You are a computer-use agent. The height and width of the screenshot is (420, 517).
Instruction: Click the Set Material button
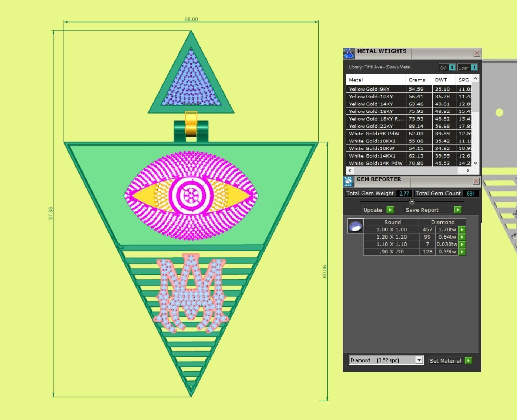(445, 360)
